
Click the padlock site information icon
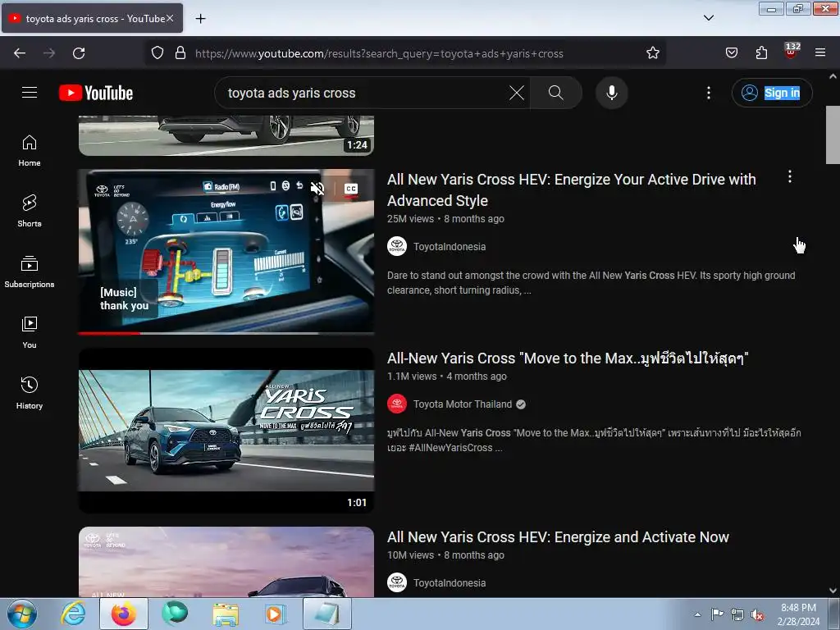(180, 53)
